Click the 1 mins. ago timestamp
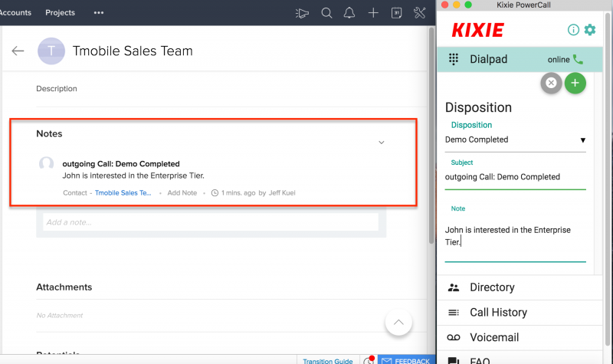The image size is (613, 364). 238,193
